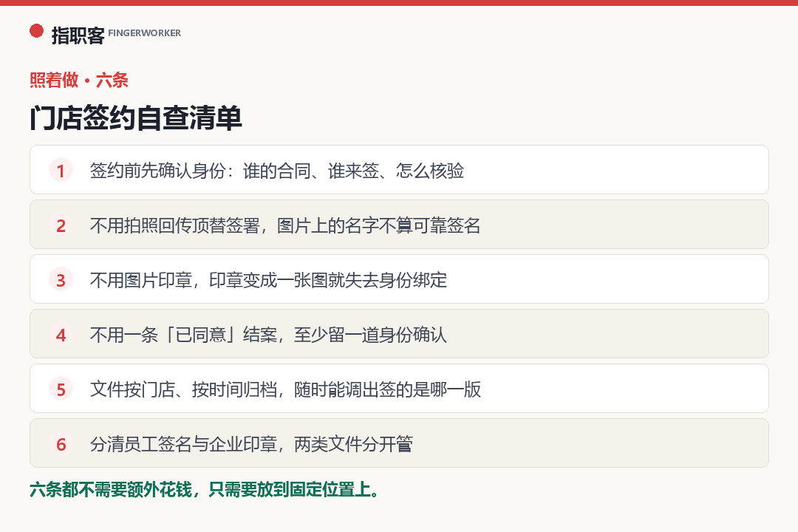Click the green footer note 六条都不需要额外花钱

[x=111, y=489]
